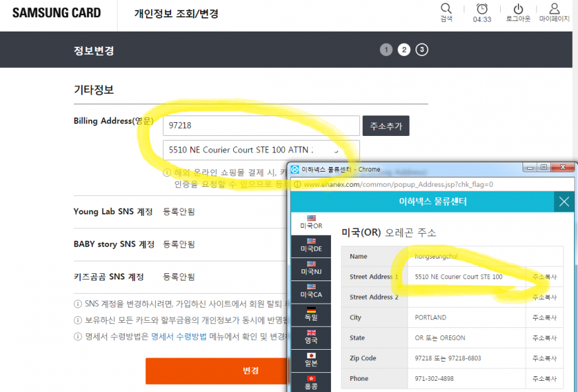The height and width of the screenshot is (392, 578).
Task: Select the phone number 971-302-4898
Action: 434,378
